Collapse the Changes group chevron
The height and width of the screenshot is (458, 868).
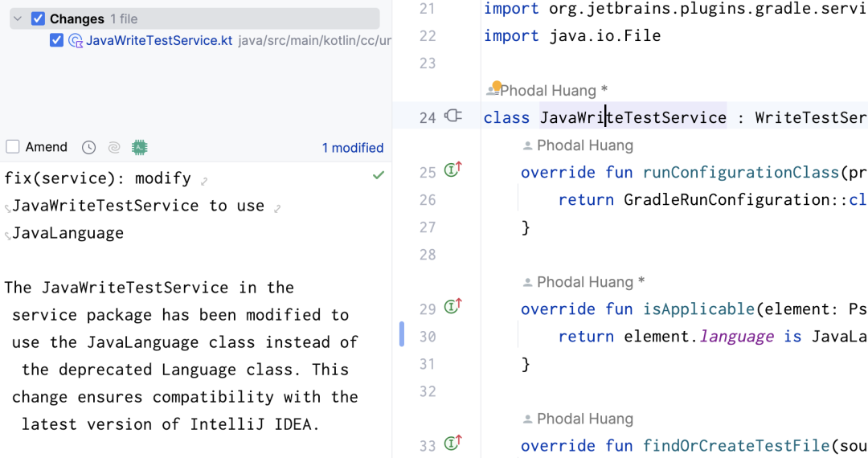18,18
